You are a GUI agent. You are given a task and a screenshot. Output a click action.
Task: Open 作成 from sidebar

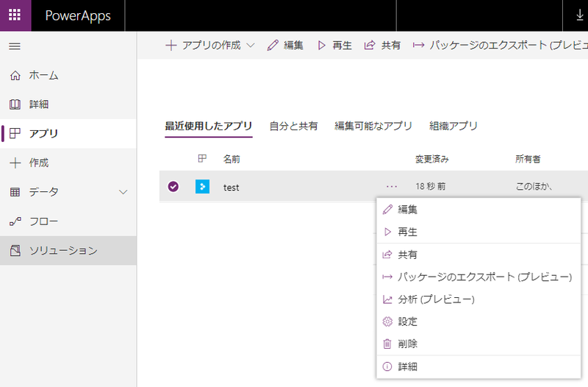coord(68,163)
